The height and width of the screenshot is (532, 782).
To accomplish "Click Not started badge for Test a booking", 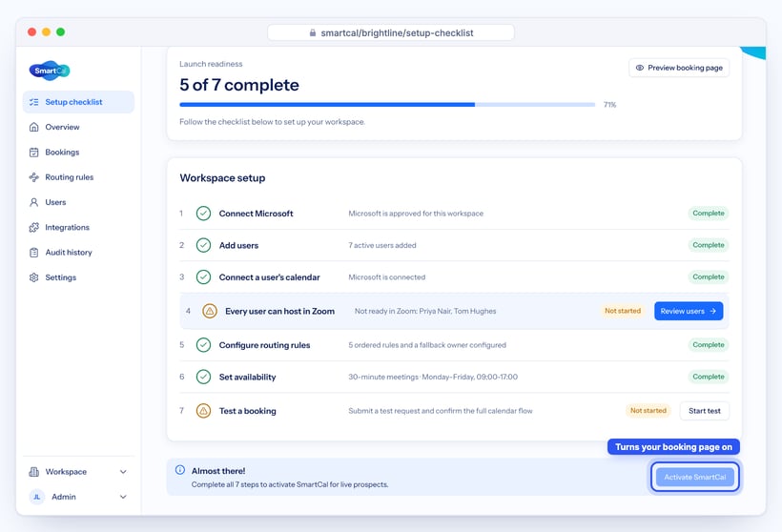I will 648,411.
